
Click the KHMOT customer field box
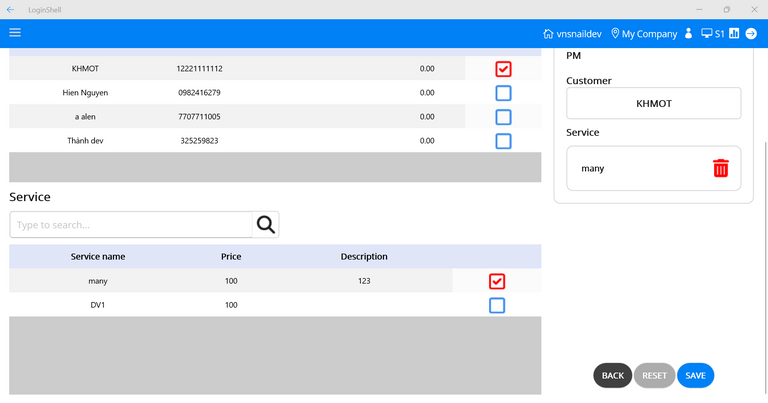pos(653,103)
